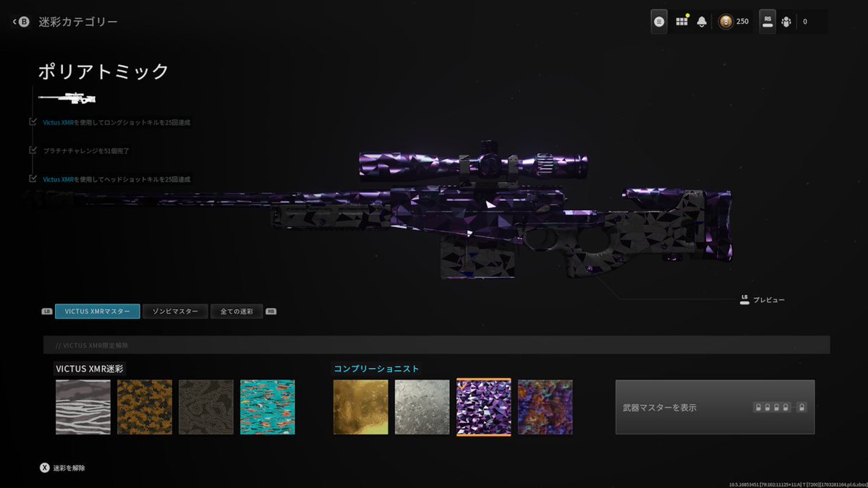Click the 250 COD Points balance
This screenshot has height=488, width=868.
(743, 22)
